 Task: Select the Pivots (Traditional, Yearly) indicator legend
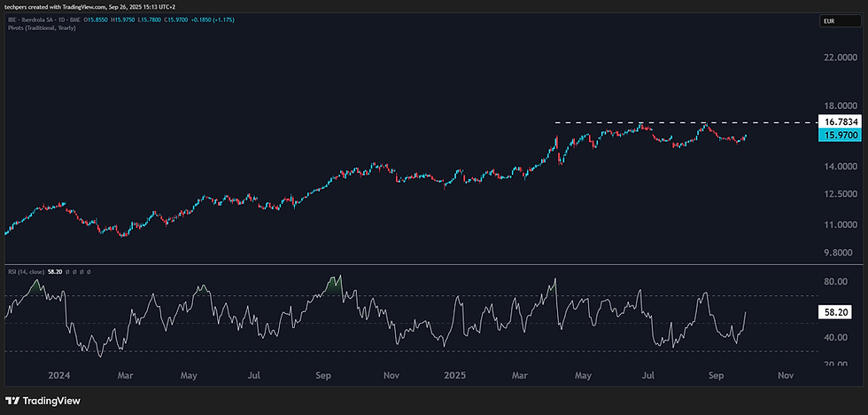click(42, 28)
